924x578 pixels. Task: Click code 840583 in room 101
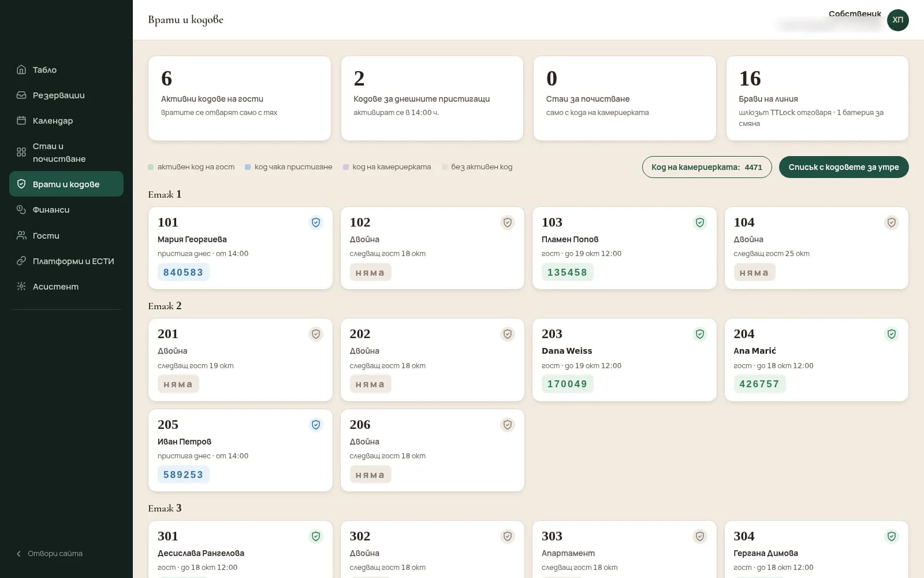coord(184,272)
